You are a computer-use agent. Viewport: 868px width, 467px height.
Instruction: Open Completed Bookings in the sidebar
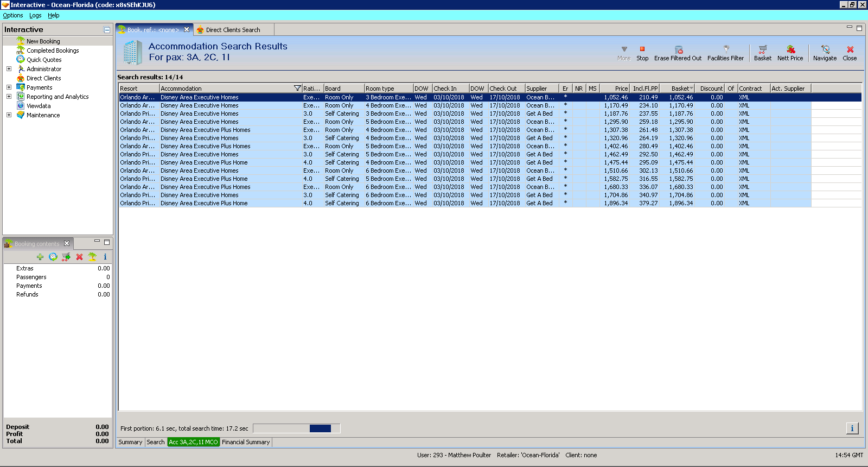(x=53, y=51)
